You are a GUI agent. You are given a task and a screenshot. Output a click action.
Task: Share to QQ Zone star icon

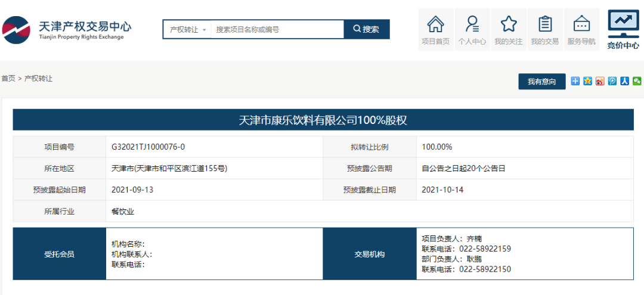[588, 81]
